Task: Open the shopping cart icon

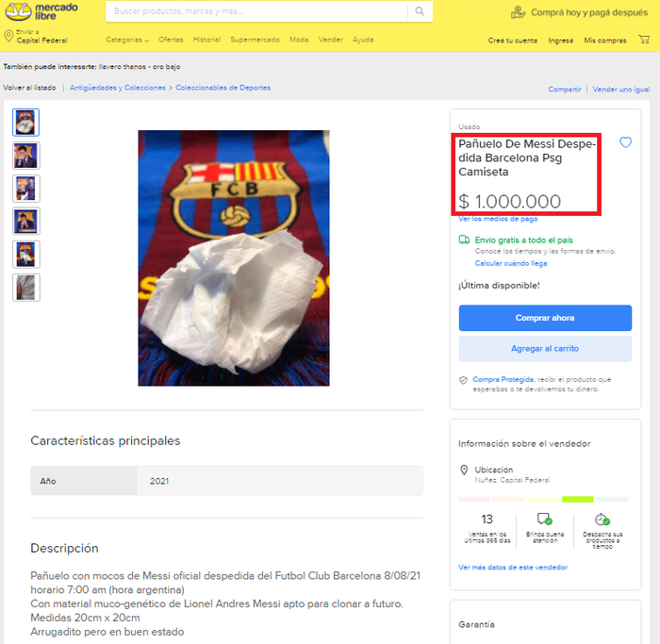Action: pos(644,40)
